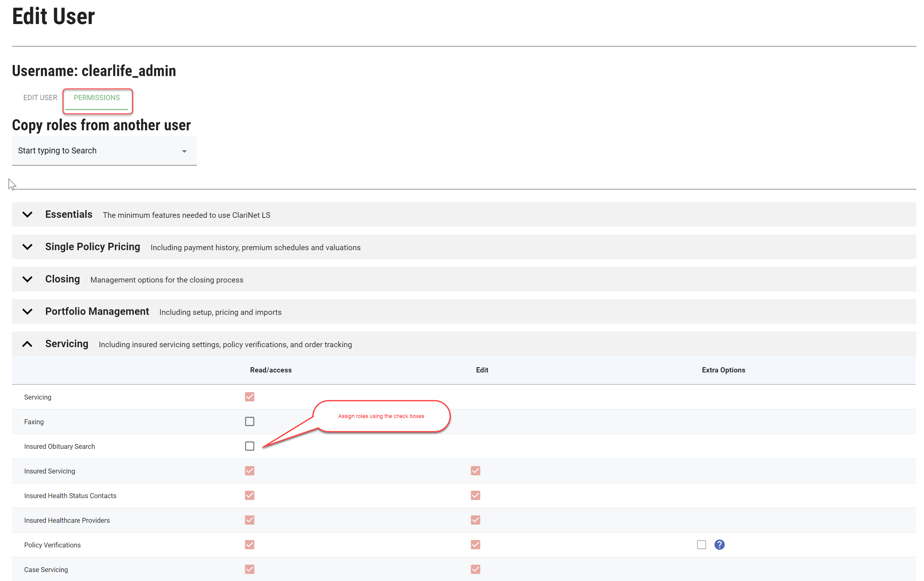Open the copy roles user dropdown arrow
The width and height of the screenshot is (924, 581).
coord(184,151)
